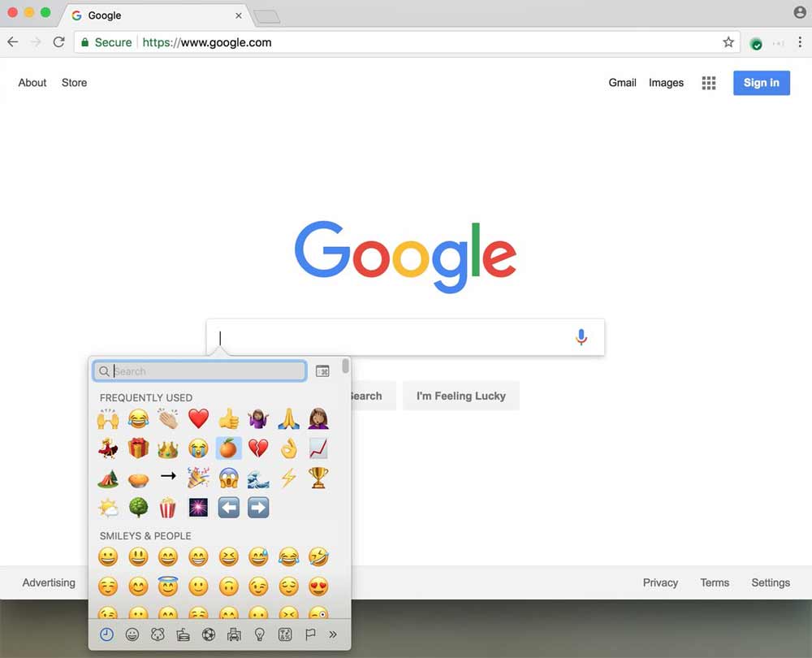Insert the chart increasing emoji

click(318, 448)
